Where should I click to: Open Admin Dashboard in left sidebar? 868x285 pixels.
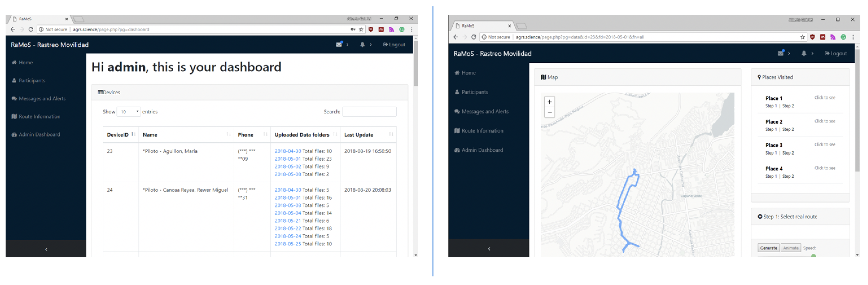[39, 134]
